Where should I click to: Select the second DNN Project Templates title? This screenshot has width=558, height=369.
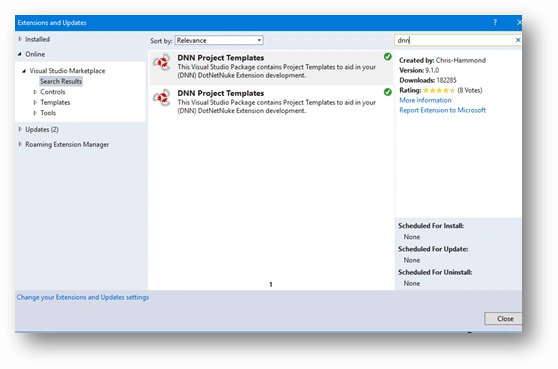coord(221,93)
